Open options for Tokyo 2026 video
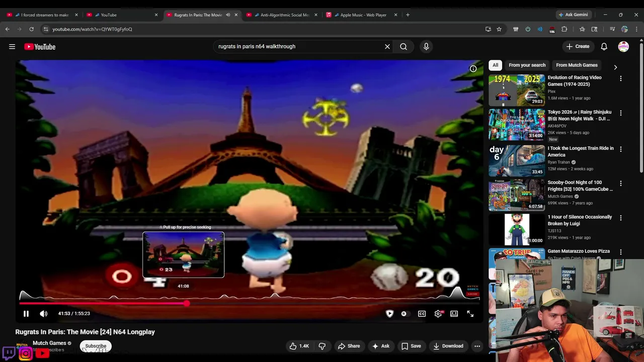 (x=620, y=113)
